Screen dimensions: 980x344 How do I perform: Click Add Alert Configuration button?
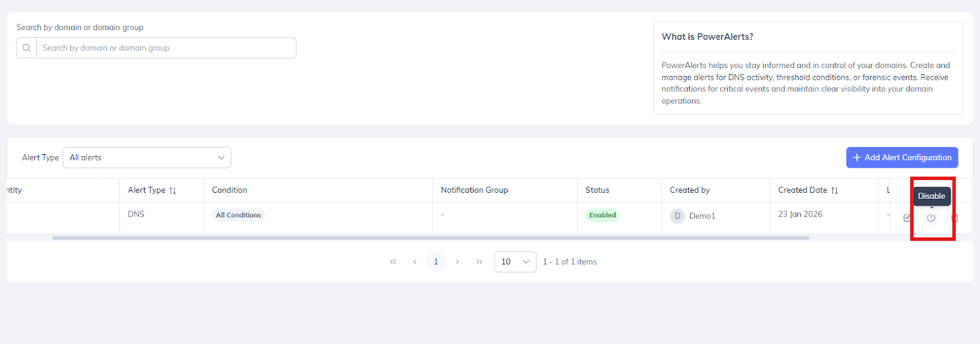[902, 157]
